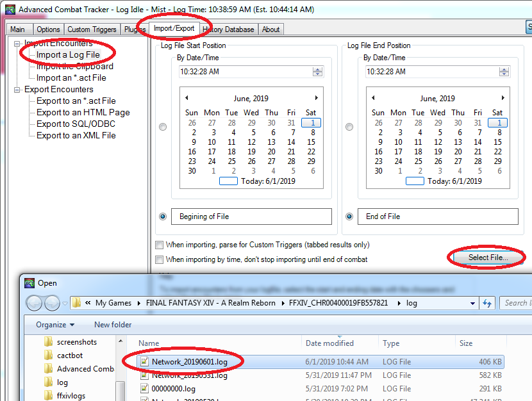Enable parsing for Custom Triggers checkbox
This screenshot has height=401, width=532.
click(x=159, y=245)
